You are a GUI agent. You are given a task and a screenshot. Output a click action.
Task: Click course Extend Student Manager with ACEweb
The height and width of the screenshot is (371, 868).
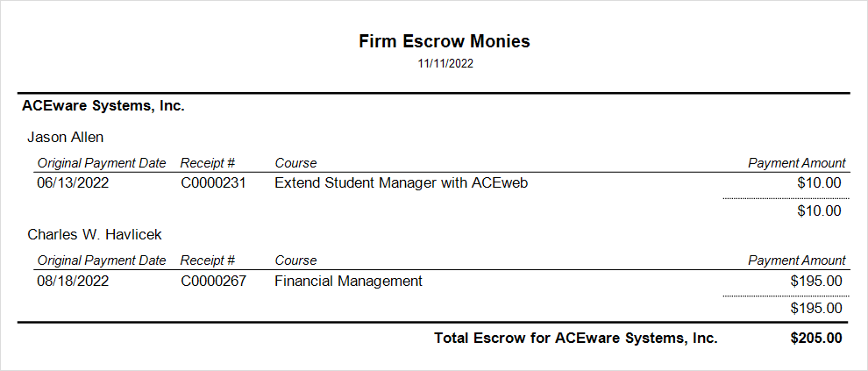point(401,183)
